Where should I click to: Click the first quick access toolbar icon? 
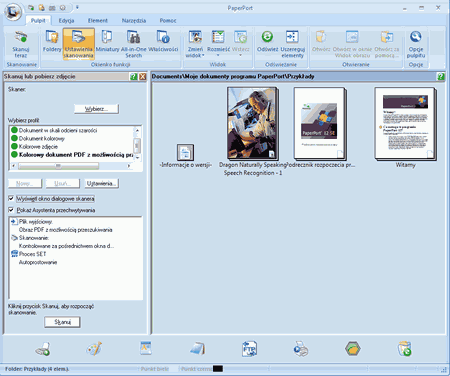(31, 7)
